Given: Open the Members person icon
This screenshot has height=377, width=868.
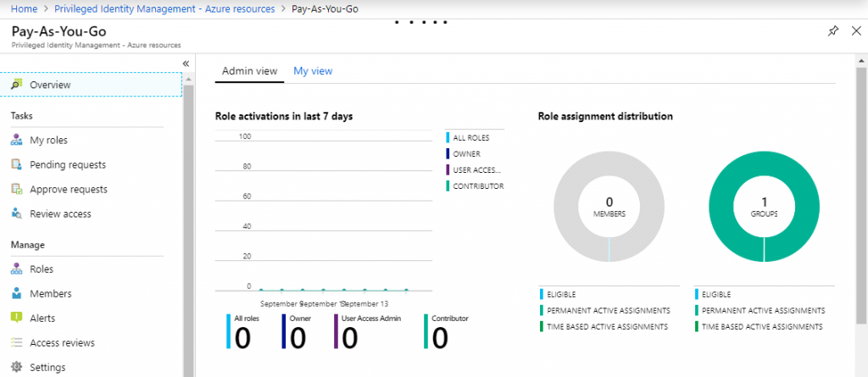Looking at the screenshot, I should (17, 293).
